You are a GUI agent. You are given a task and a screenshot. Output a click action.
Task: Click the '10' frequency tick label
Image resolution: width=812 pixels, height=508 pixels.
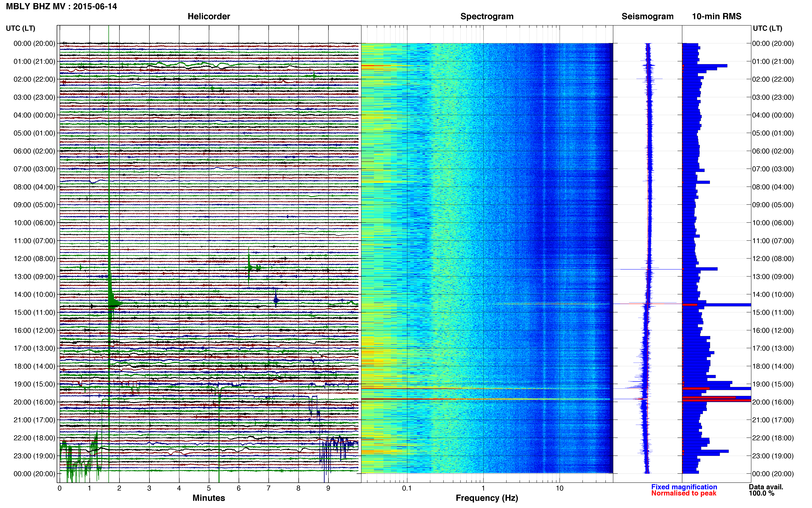[x=559, y=488]
